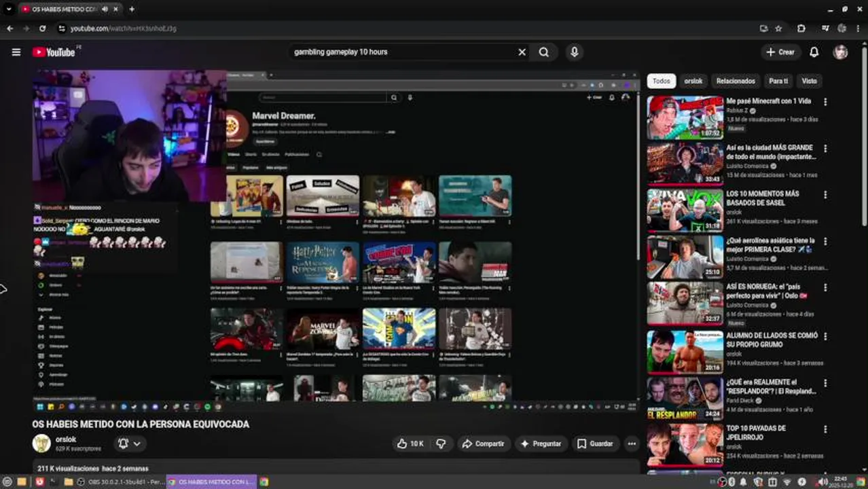Go back with the browser arrow
868x489 pixels.
(10, 29)
